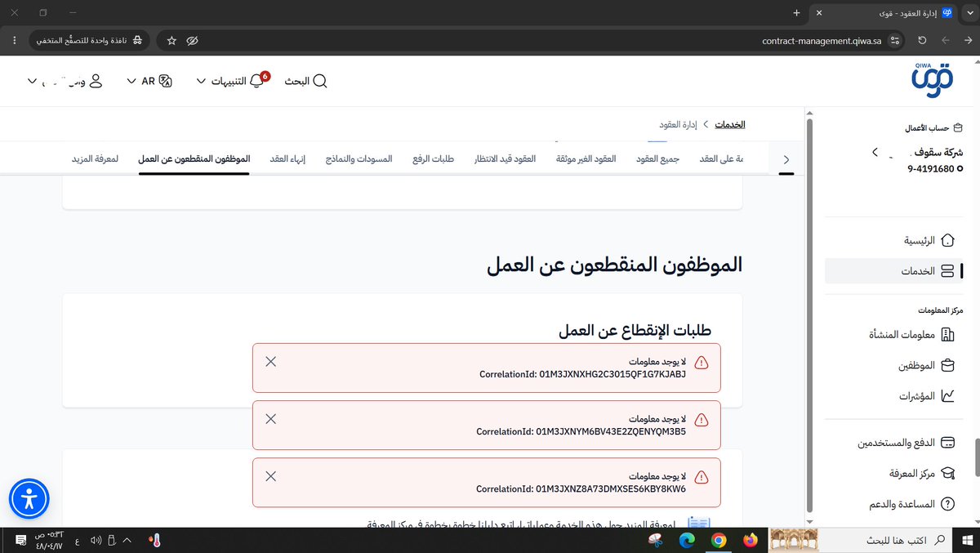Go forward in browser history

tap(946, 40)
